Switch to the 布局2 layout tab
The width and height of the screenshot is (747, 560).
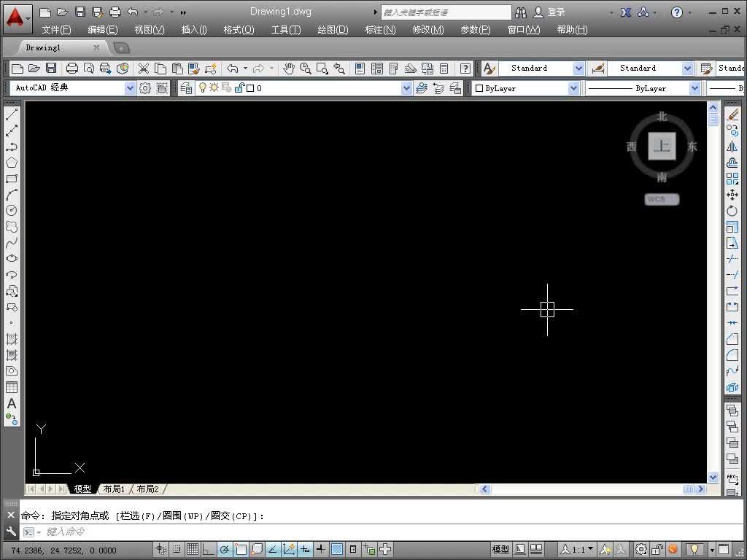(147, 489)
